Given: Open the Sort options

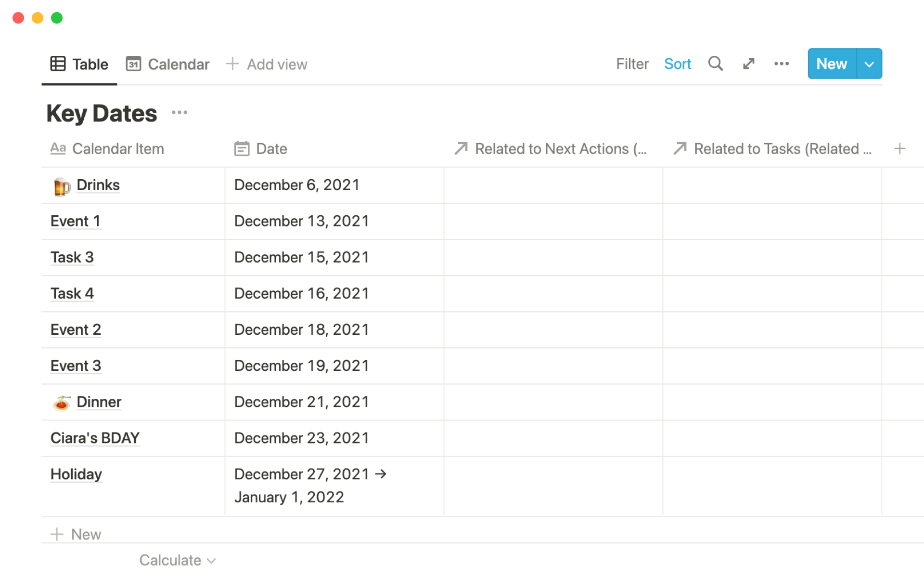Looking at the screenshot, I should (x=677, y=64).
